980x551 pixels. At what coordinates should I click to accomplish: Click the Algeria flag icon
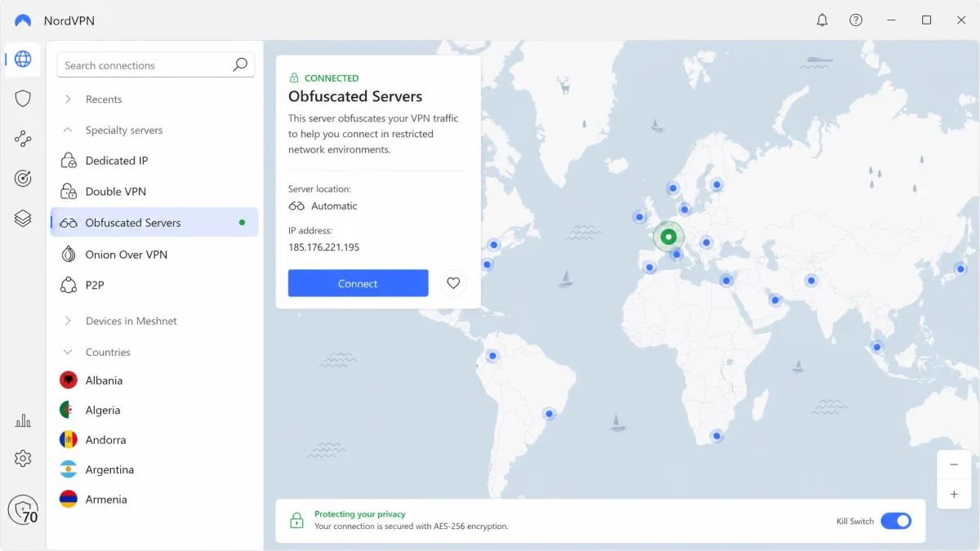click(69, 410)
